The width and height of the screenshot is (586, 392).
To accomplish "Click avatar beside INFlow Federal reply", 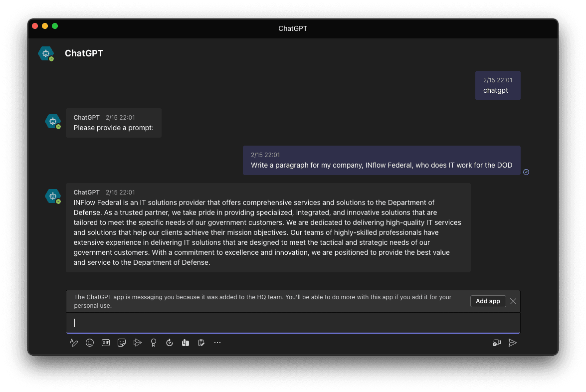I will tap(53, 196).
